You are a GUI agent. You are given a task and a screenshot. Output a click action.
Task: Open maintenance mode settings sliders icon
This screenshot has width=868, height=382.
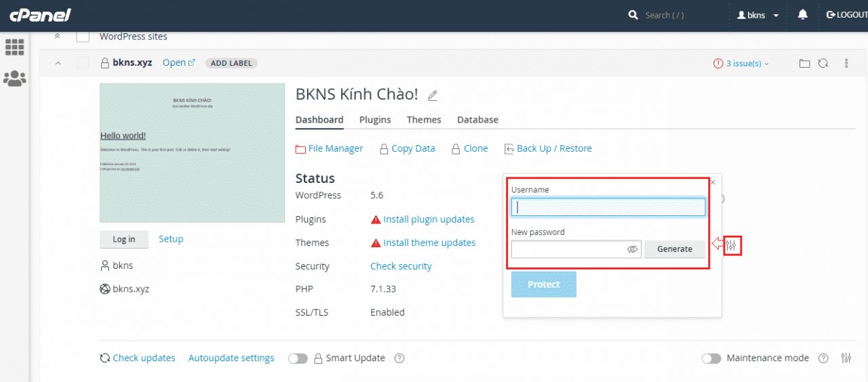coord(846,358)
